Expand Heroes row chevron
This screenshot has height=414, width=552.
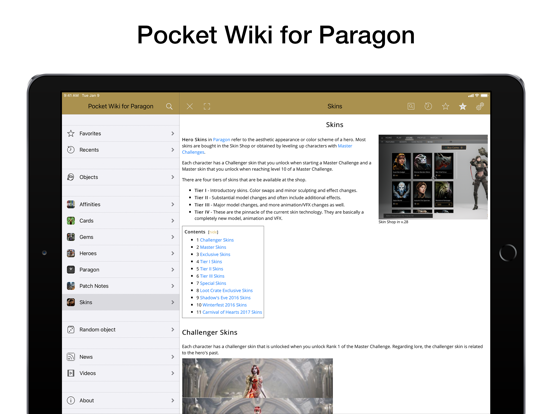[x=172, y=253]
